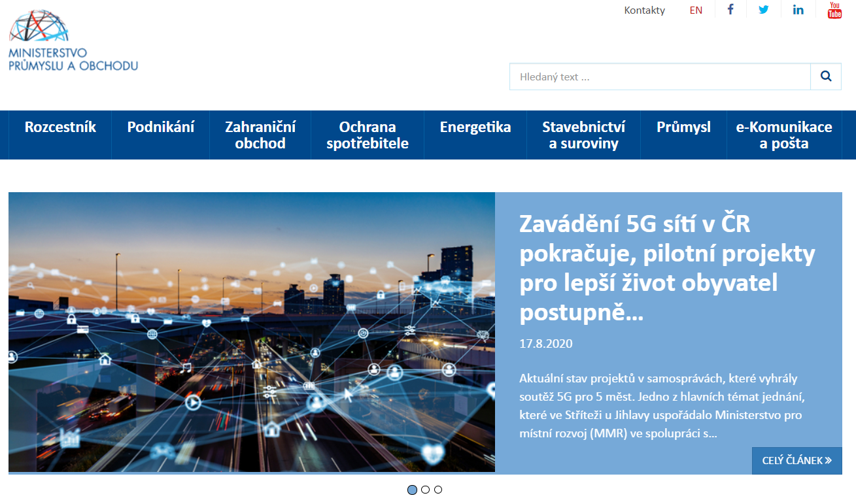Select the second carousel slide dot

[x=425, y=490]
